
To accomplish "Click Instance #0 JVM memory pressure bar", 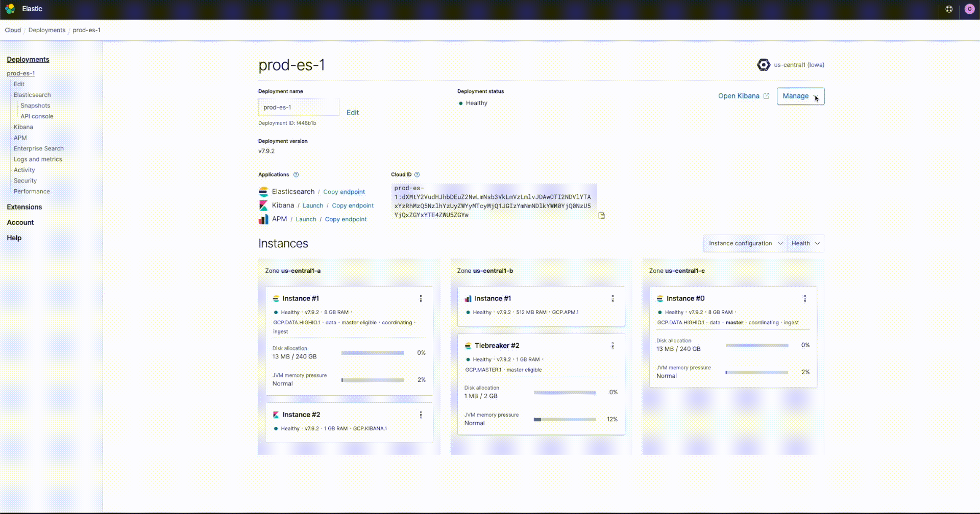I will click(756, 372).
